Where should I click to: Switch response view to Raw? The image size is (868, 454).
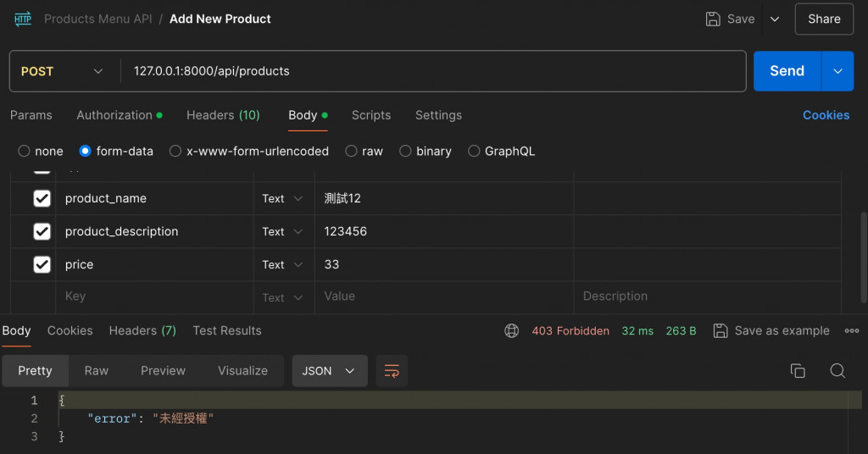coord(97,370)
